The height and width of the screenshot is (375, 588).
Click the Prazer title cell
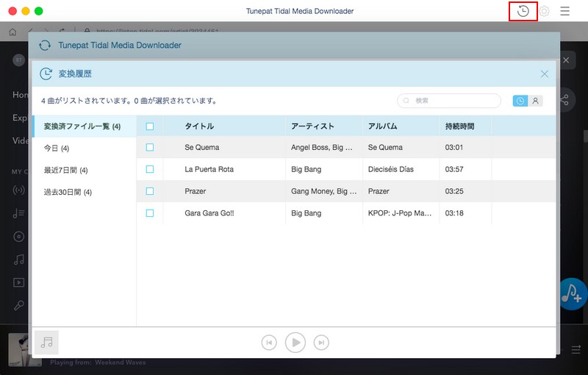[195, 191]
